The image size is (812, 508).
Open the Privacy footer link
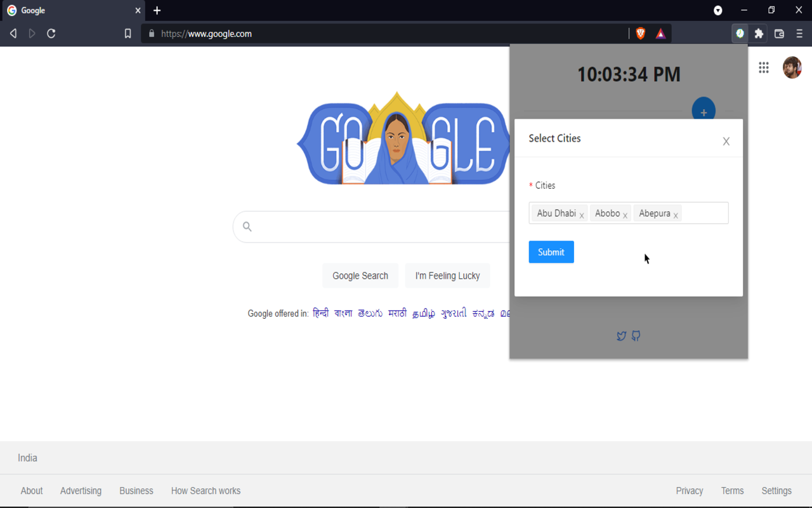(690, 491)
